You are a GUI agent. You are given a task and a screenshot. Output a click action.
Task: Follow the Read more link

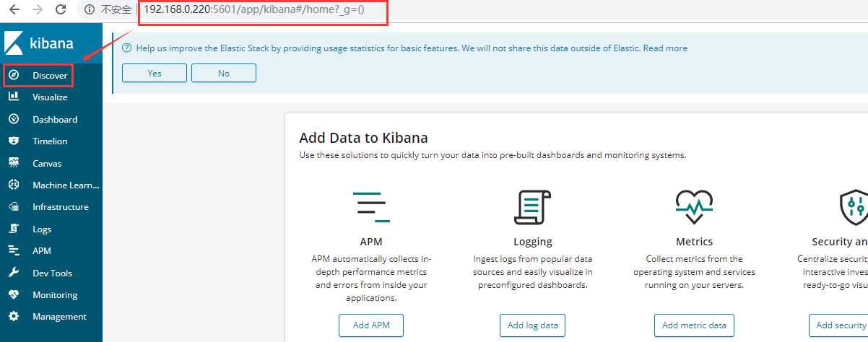(665, 48)
